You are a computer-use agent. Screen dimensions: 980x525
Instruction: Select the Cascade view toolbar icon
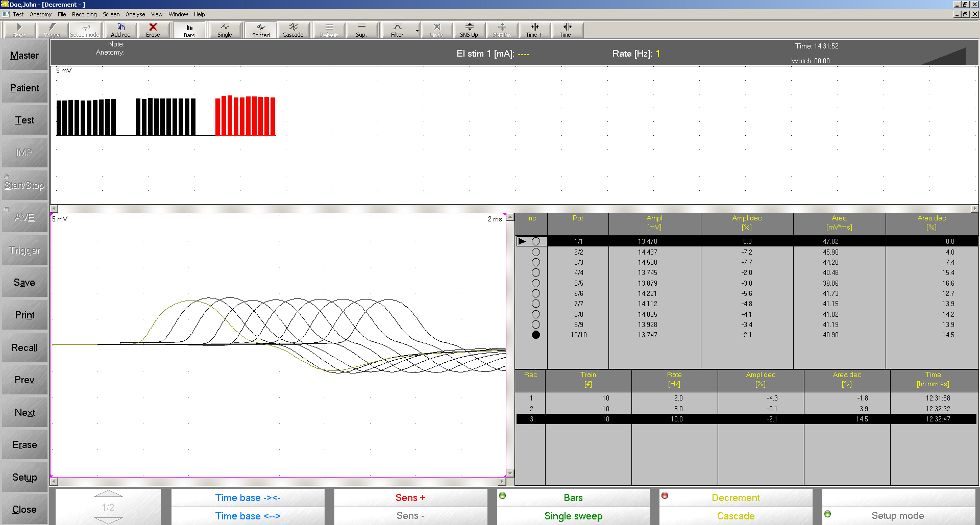293,30
